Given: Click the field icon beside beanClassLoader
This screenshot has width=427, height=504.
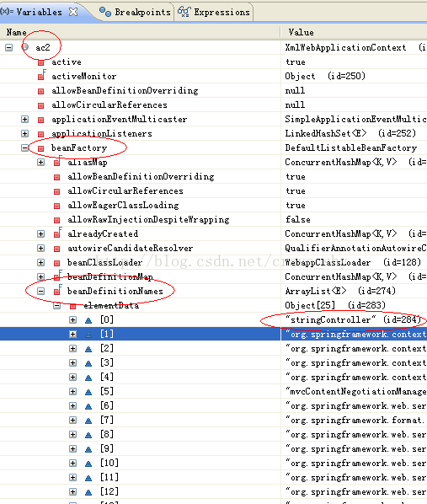Looking at the screenshot, I should (x=57, y=263).
